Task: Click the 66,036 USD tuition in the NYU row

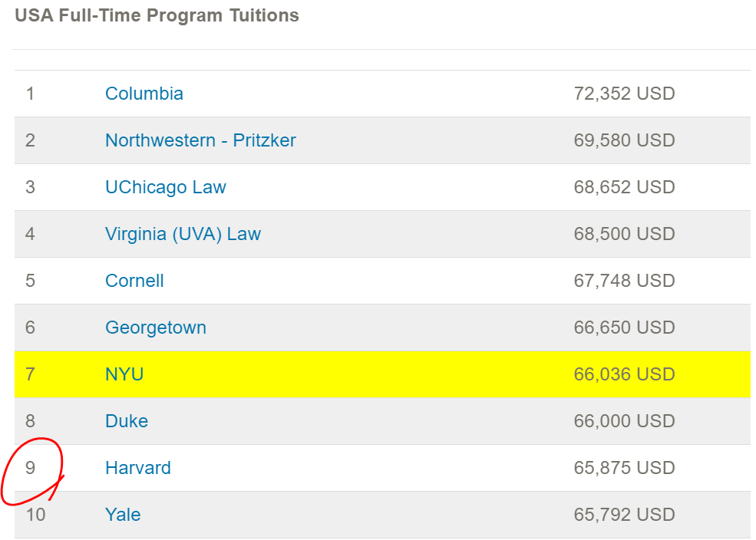Action: coord(624,374)
